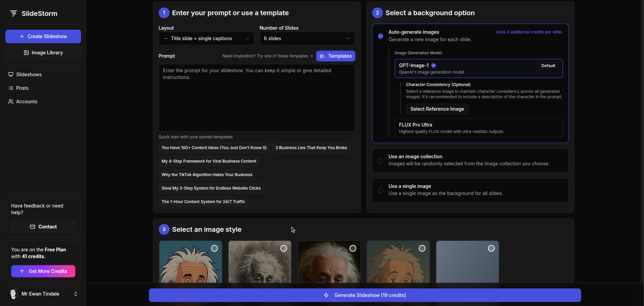
Task: Click the library icon on Templates button
Action: pos(322,56)
